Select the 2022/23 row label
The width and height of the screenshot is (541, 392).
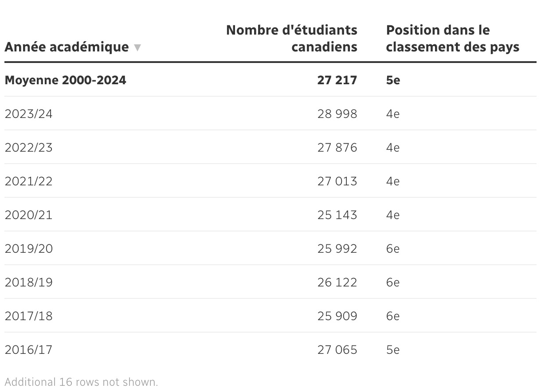point(29,148)
